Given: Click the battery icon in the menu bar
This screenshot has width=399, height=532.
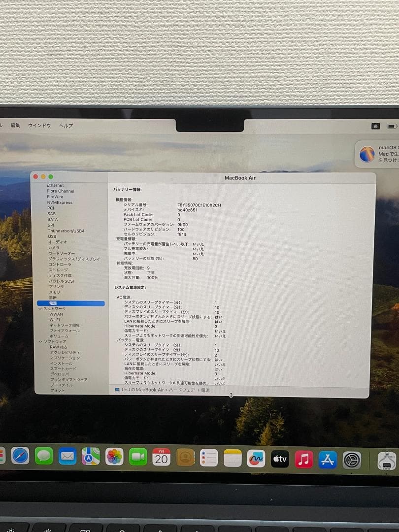Looking at the screenshot, I should point(391,126).
